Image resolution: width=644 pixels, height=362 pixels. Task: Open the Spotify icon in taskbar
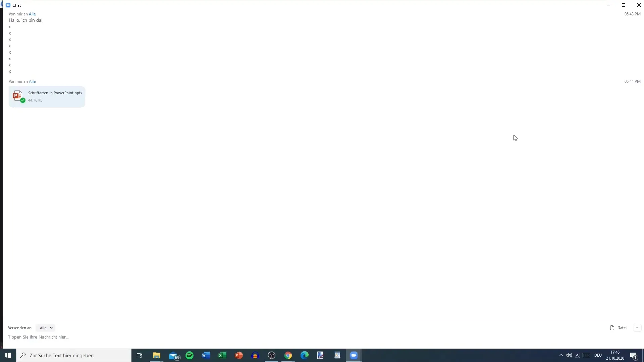(189, 355)
